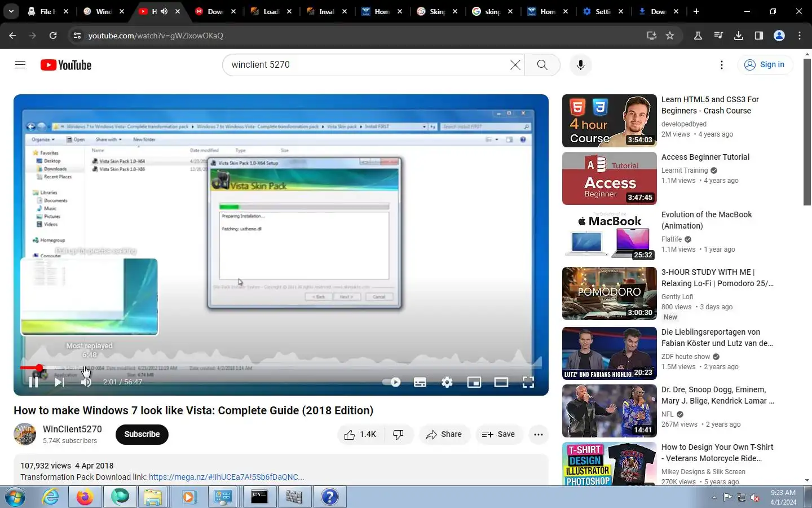Sign in to YouTube
This screenshot has width=812, height=508.
(x=765, y=65)
